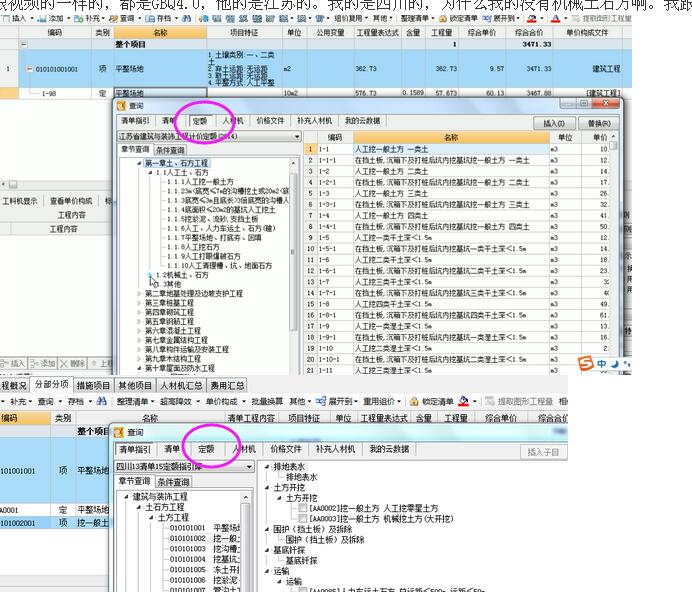This screenshot has height=592, width=692.
Task: Click the 添加 icon in the upper toolbar
Action: coord(42,19)
